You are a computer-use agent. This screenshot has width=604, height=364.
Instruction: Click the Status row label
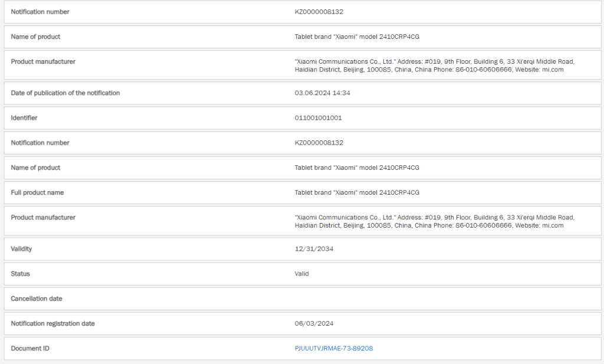coord(21,274)
